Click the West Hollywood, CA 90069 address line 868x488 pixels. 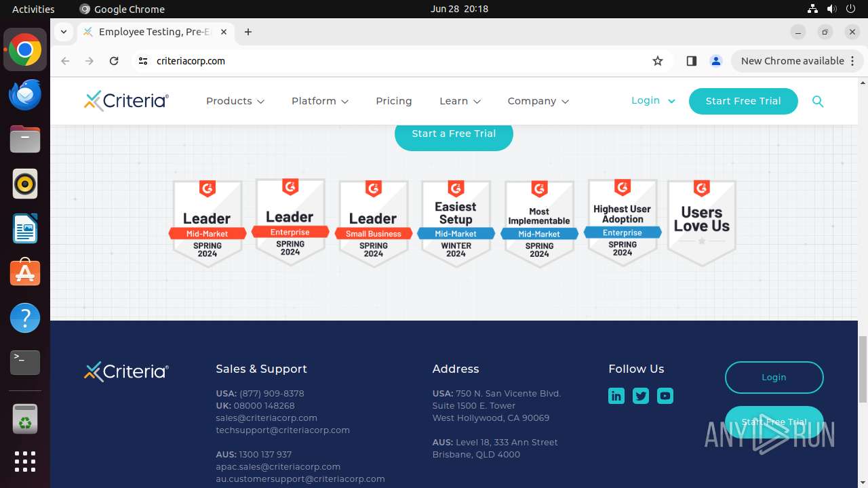[491, 418]
